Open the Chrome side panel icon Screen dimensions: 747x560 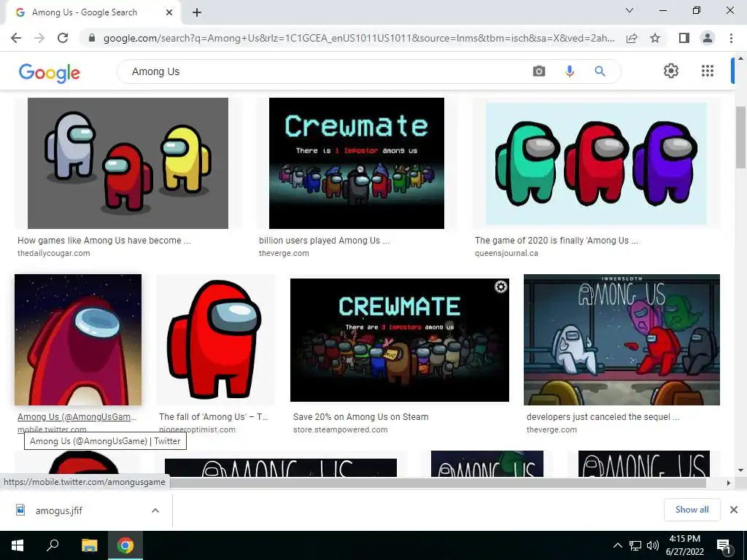684,38
